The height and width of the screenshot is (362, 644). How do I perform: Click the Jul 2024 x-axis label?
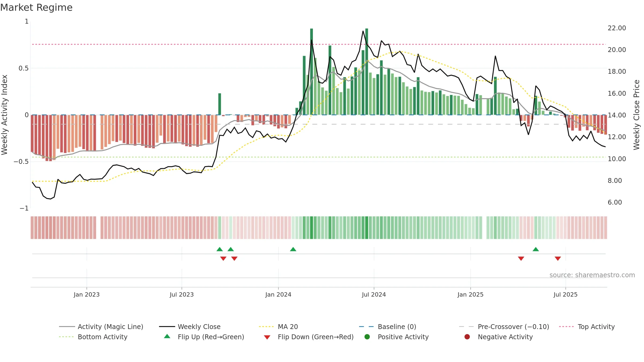click(x=374, y=294)
